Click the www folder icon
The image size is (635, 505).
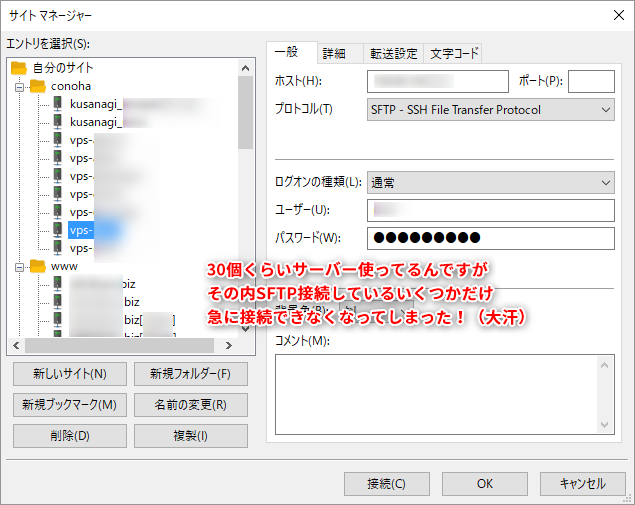click(x=38, y=266)
